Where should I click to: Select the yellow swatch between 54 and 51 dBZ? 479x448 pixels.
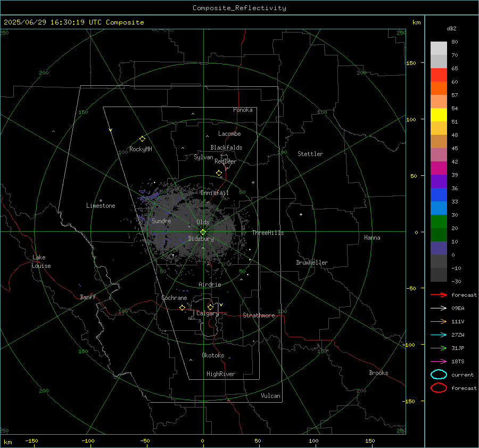coord(439,115)
